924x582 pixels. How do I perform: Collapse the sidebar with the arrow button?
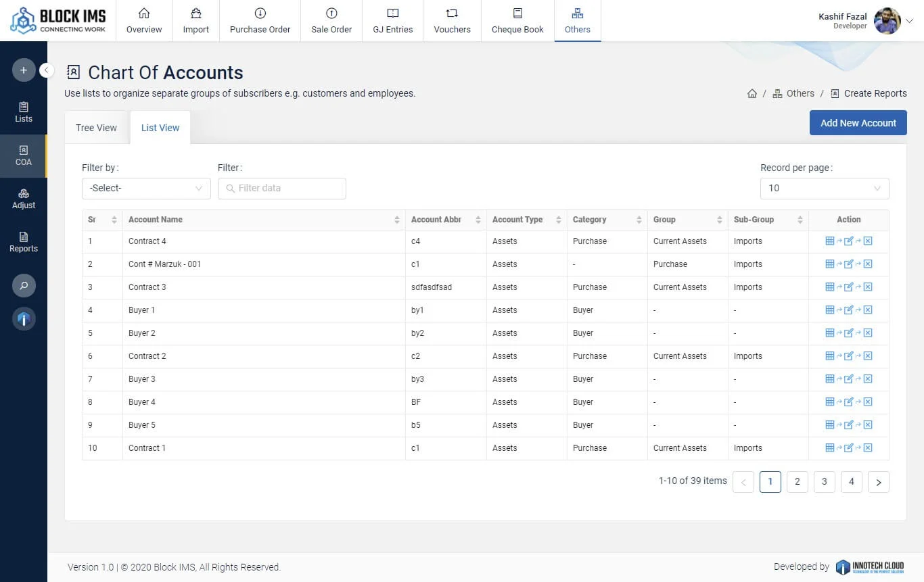pyautogui.click(x=47, y=70)
